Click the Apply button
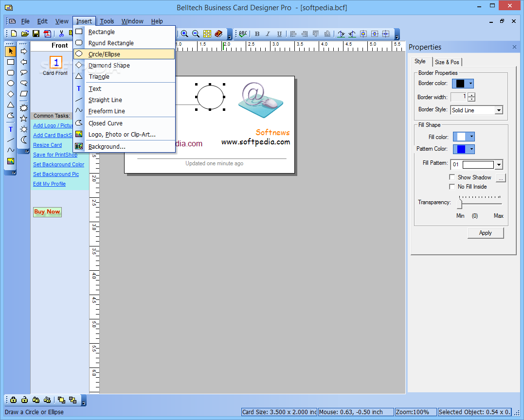The image size is (524, 420). tap(485, 233)
